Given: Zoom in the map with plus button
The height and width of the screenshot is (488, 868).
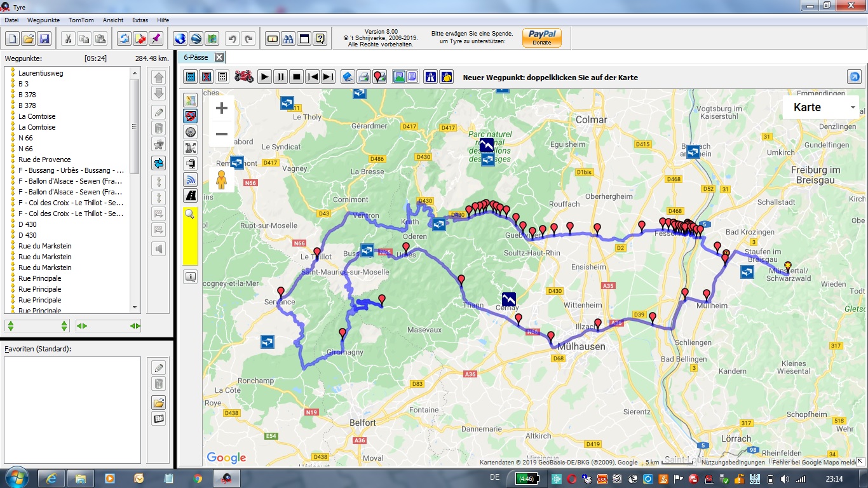Looking at the screenshot, I should (x=221, y=108).
